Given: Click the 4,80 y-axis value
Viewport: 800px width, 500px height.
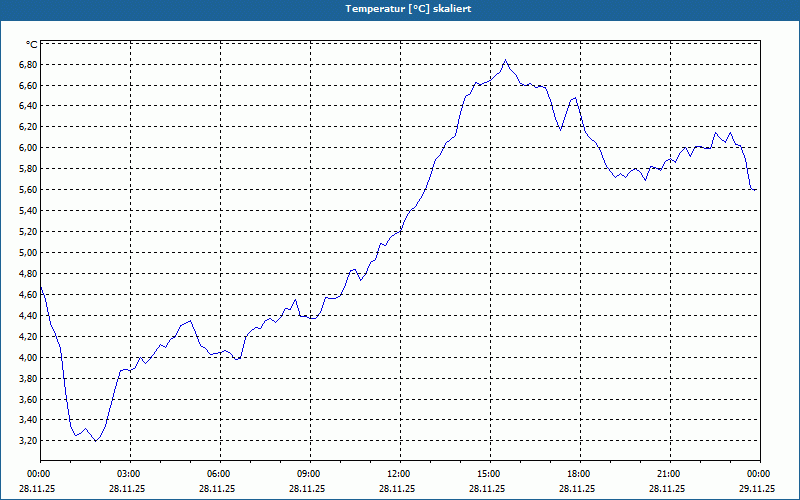Looking at the screenshot, I should tap(28, 274).
